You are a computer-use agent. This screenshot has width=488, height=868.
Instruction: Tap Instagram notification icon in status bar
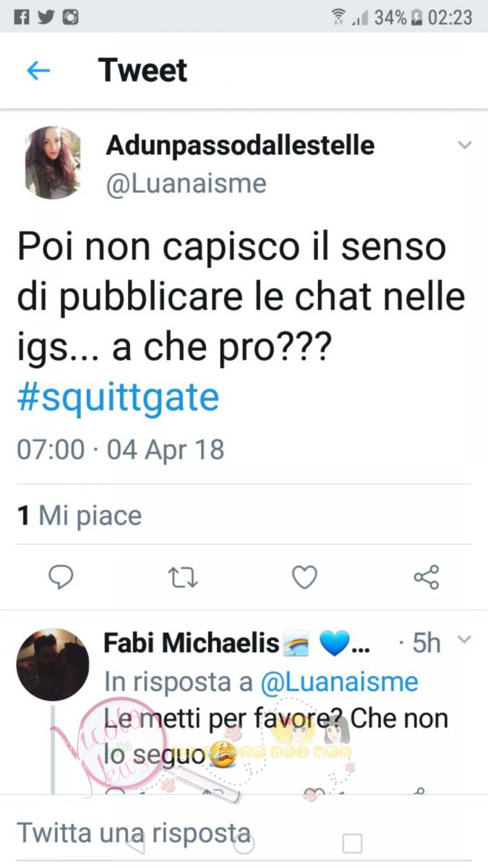click(70, 17)
